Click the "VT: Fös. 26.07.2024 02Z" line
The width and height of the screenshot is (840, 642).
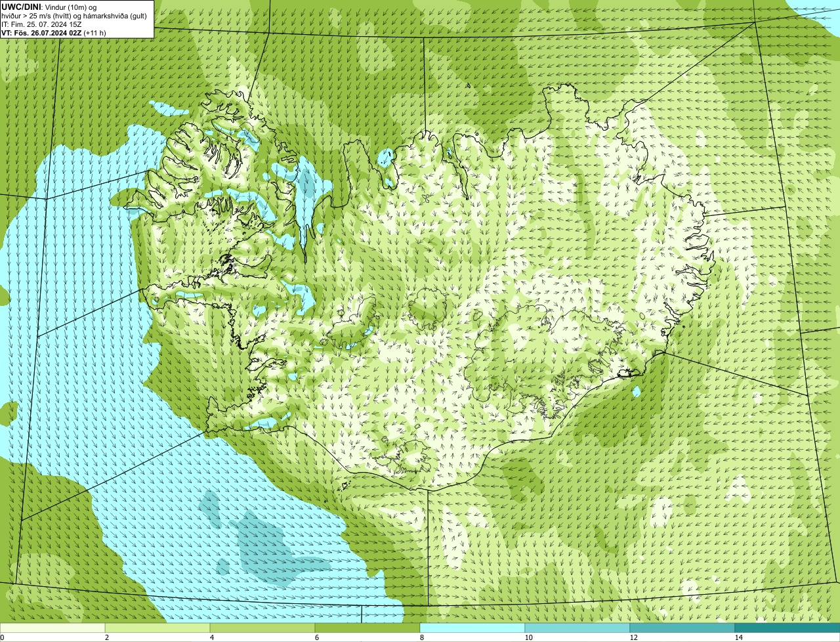pyautogui.click(x=41, y=32)
